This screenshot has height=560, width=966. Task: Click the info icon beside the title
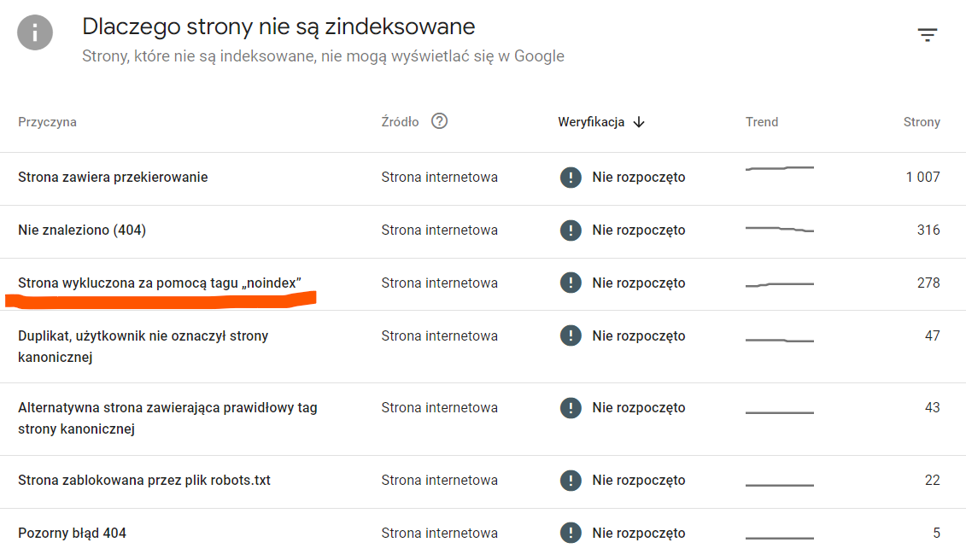35,33
